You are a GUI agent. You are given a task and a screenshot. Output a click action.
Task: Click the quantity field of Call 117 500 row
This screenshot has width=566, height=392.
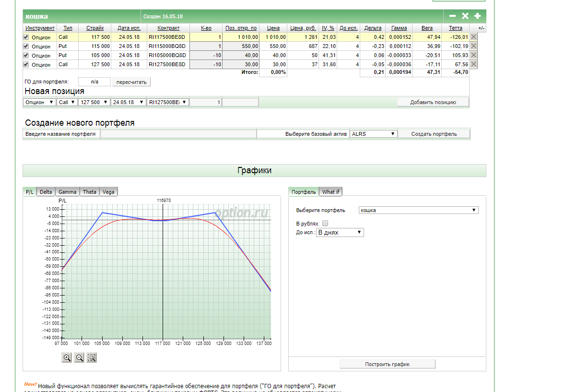point(206,37)
